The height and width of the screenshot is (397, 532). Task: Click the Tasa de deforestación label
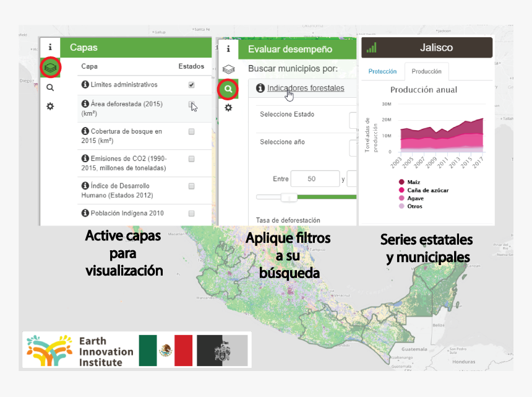pos(288,220)
